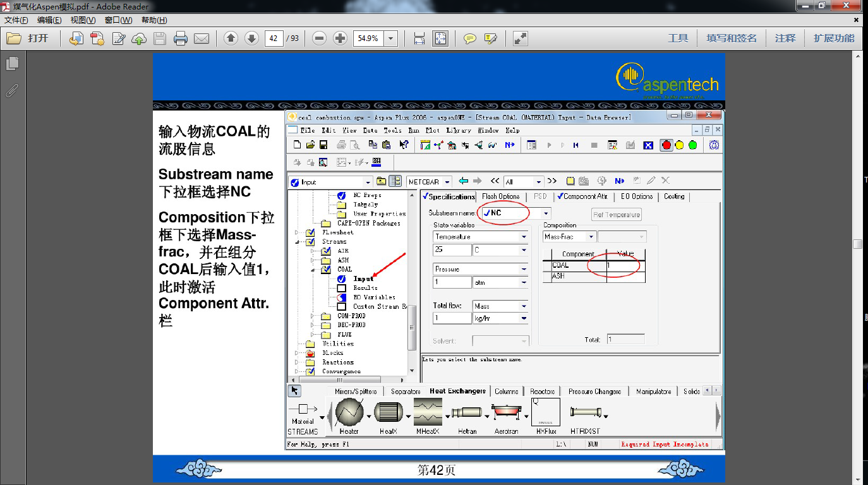This screenshot has height=485, width=868.
Task: Open Aspen Plus Library menu
Action: pos(459,130)
